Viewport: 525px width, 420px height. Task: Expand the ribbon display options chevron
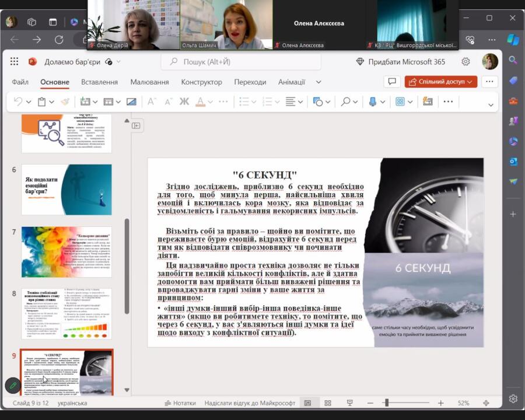tap(491, 105)
